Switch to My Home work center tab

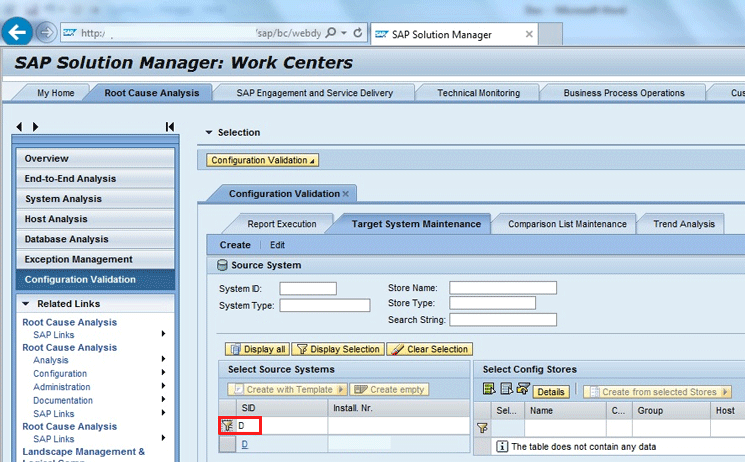click(x=56, y=93)
